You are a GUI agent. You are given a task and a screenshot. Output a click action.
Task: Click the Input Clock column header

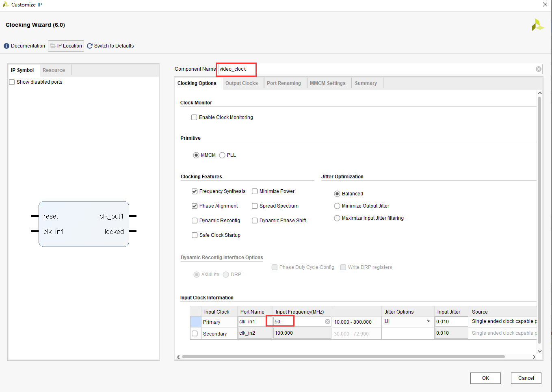(x=219, y=312)
